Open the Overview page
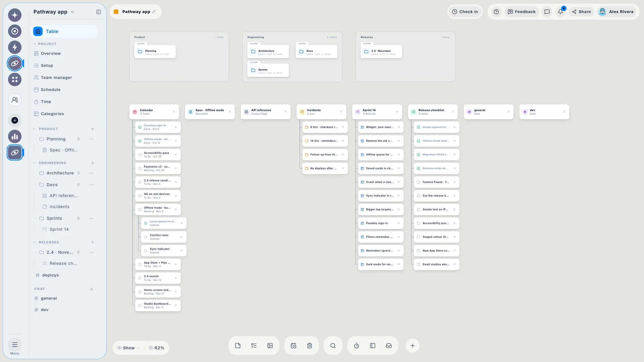Viewport: 644px width, 362px height. (x=51, y=53)
